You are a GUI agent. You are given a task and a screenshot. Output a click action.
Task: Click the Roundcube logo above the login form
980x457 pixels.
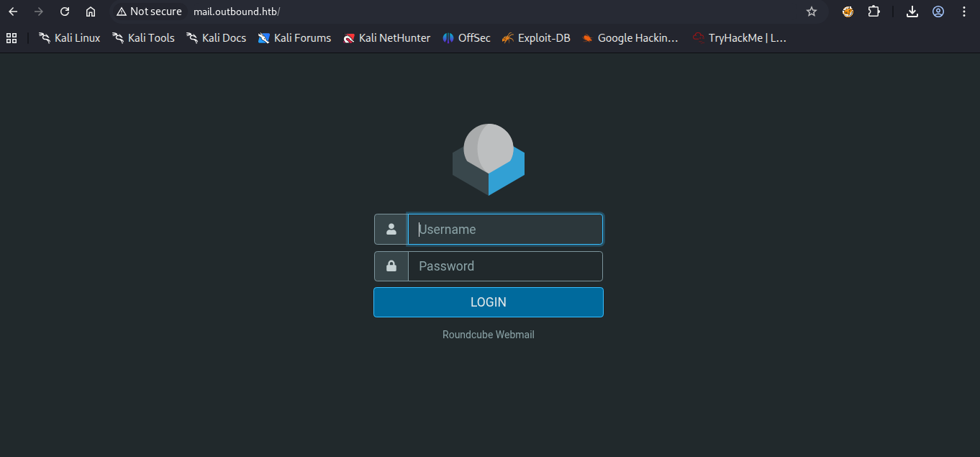(x=488, y=158)
